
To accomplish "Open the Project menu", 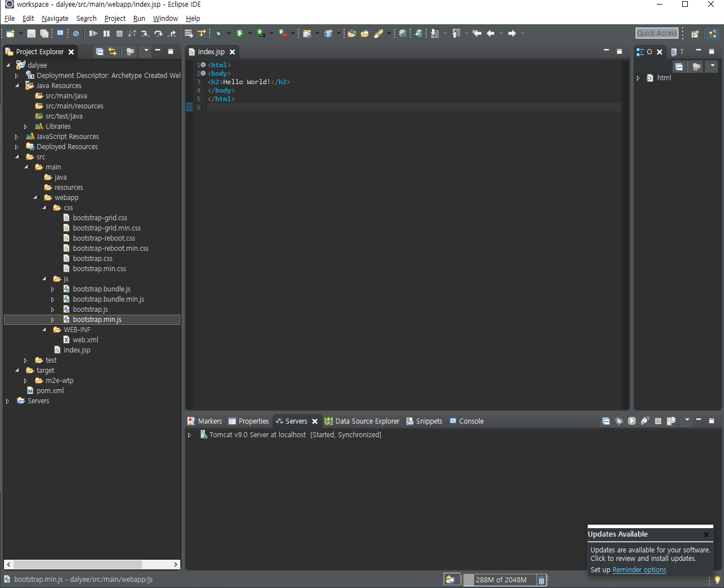I will pyautogui.click(x=115, y=19).
